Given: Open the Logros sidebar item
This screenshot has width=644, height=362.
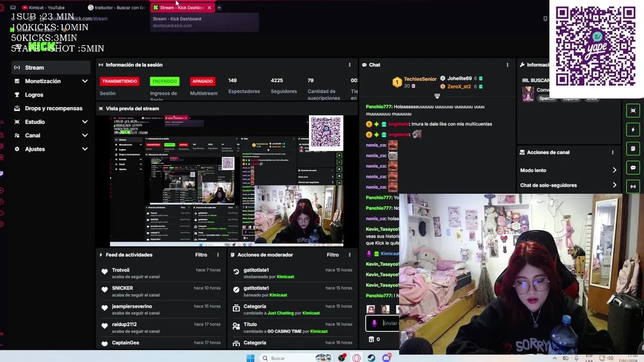Looking at the screenshot, I should (51, 95).
